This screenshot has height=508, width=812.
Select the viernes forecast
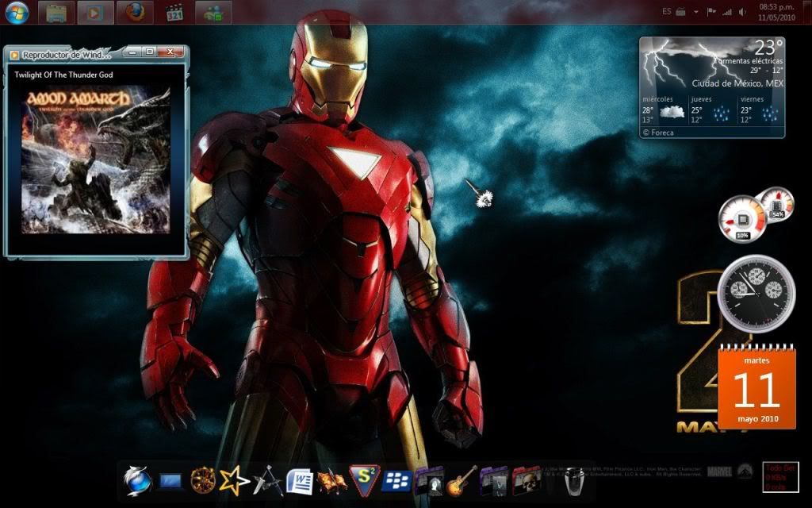[760, 110]
